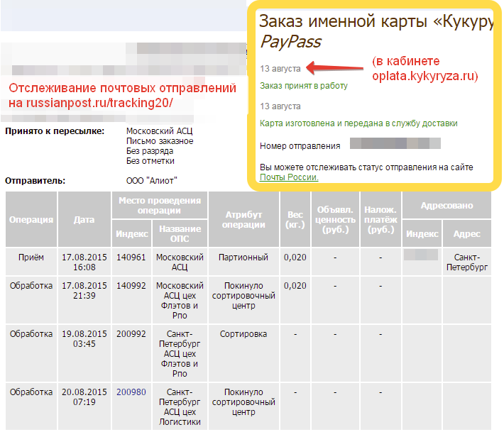504x432 pixels.
Task: Click the 'Принято к пересылке:' label
Action: pyautogui.click(x=55, y=131)
